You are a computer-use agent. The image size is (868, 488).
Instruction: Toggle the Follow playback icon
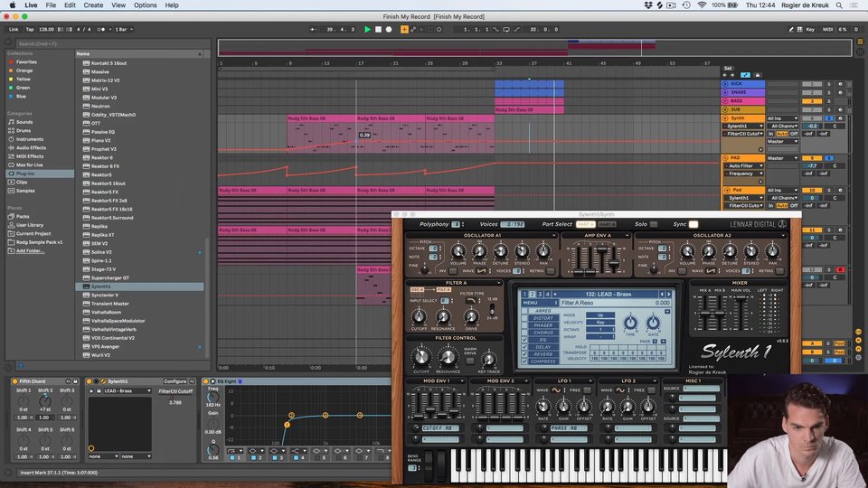point(313,29)
